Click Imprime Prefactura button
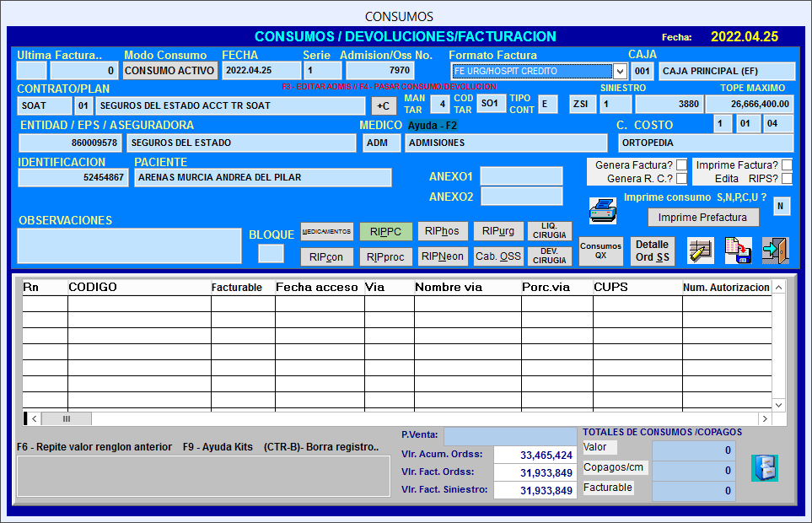Viewport: 812px width, 523px height. click(702, 218)
